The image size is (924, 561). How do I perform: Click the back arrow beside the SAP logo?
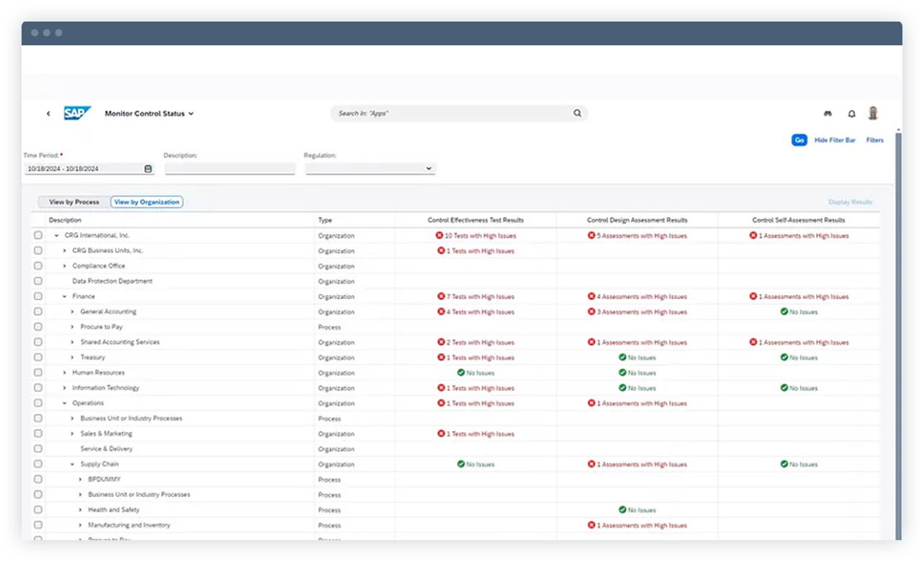[47, 113]
